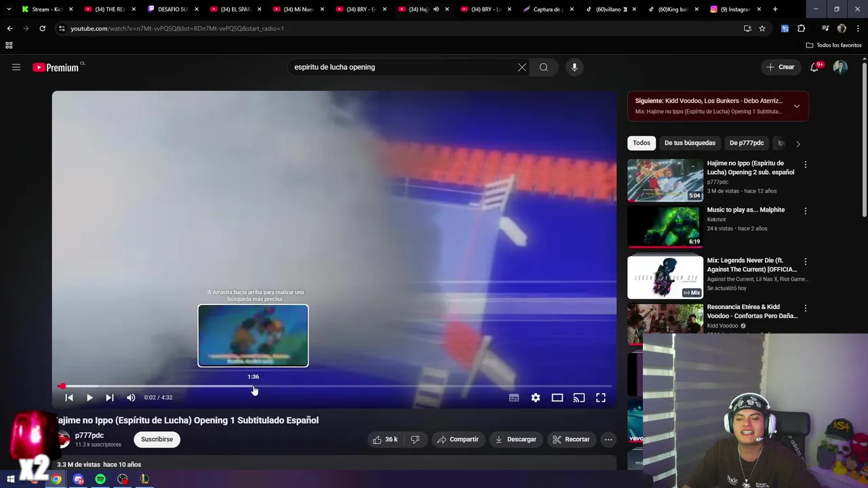Open Google Chrome from the taskbar
Image resolution: width=868 pixels, height=488 pixels.
(x=56, y=479)
